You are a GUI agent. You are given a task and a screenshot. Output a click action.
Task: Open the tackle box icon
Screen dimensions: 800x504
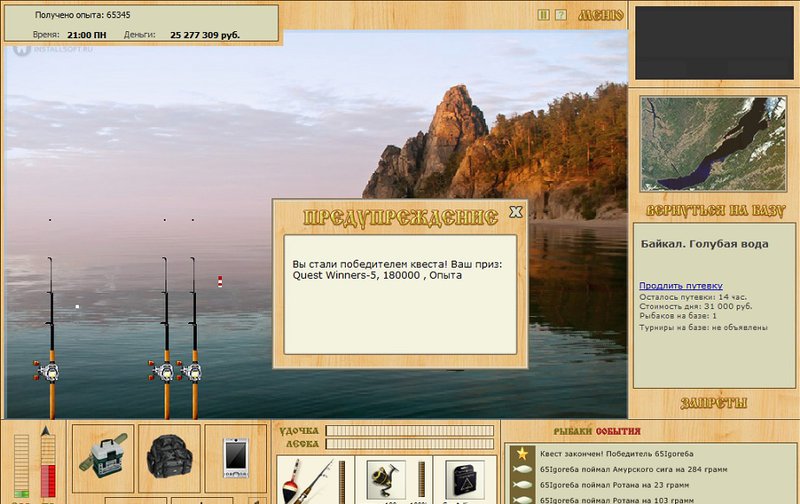103,458
